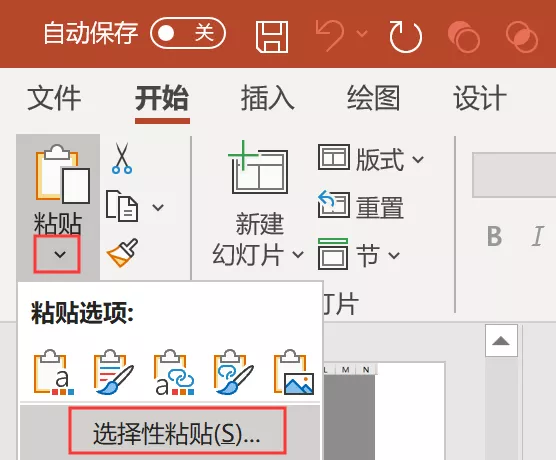Toggle Bold formatting (B)
Screen dimensions: 556x460
pyautogui.click(x=494, y=236)
